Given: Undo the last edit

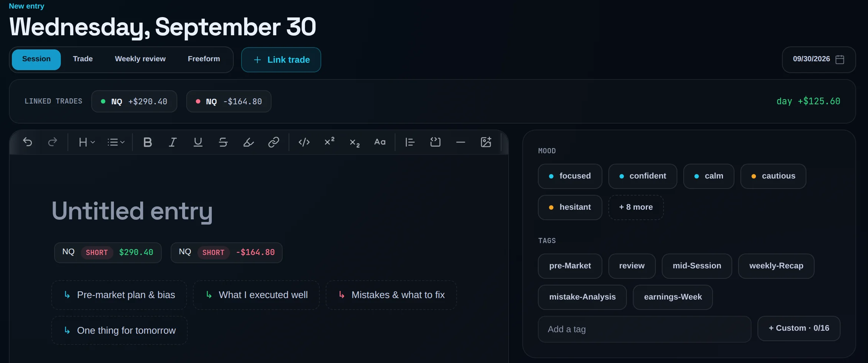Looking at the screenshot, I should pos(27,142).
